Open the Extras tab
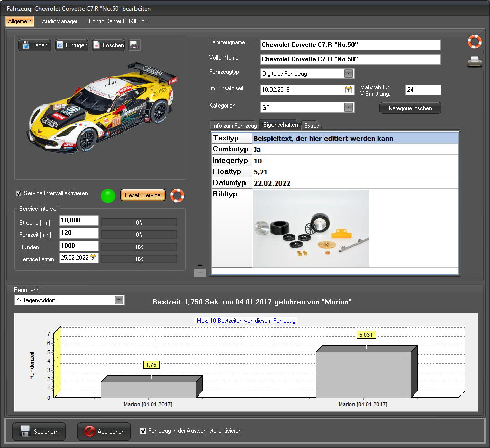This screenshot has height=448, width=490. click(311, 125)
